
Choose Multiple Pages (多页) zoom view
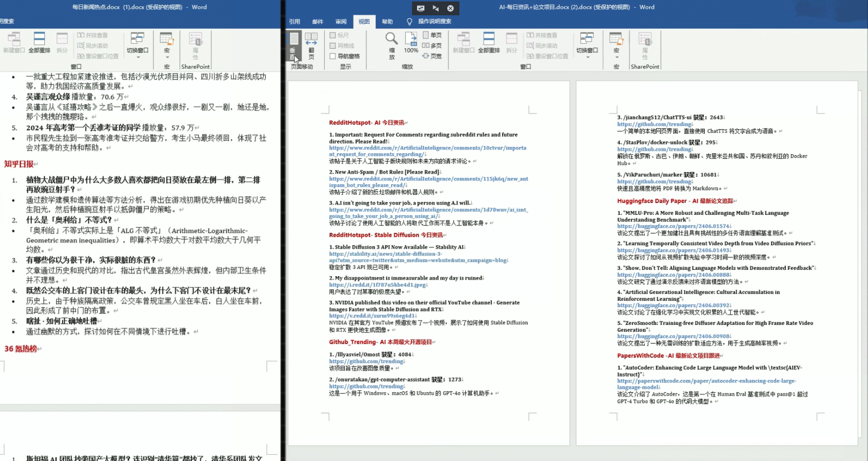[x=432, y=45]
